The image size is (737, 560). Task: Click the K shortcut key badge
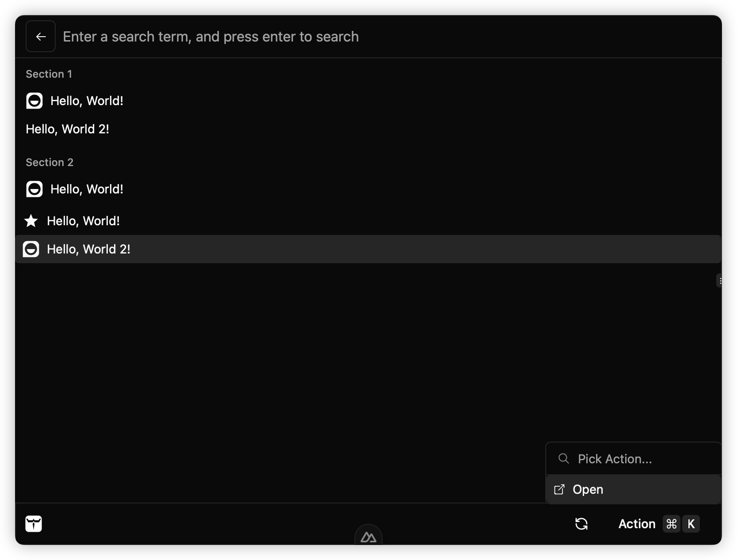691,524
